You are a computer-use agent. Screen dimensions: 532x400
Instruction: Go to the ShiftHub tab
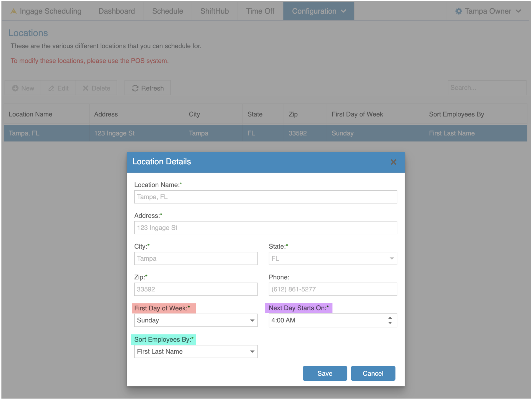point(214,11)
